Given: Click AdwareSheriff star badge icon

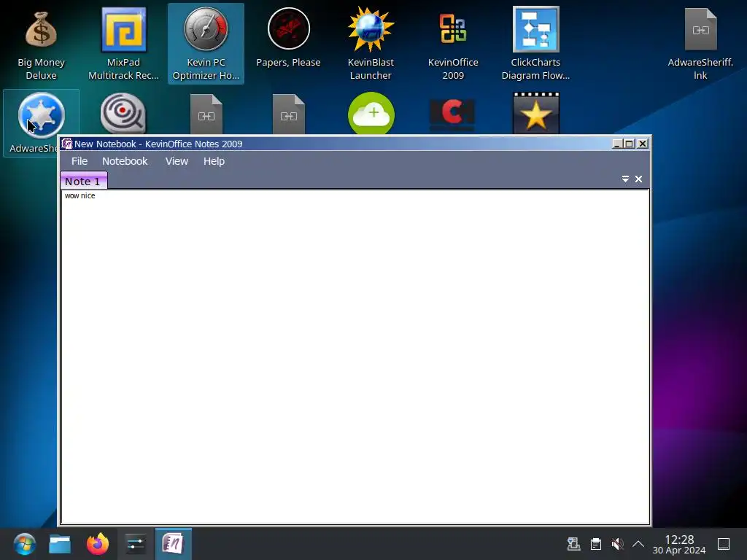Looking at the screenshot, I should pos(41,114).
